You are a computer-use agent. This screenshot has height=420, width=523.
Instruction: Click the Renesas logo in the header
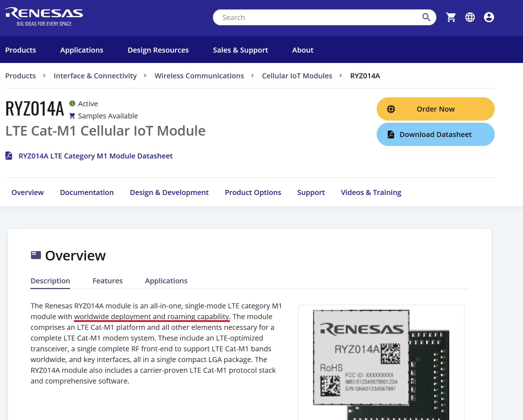click(44, 17)
